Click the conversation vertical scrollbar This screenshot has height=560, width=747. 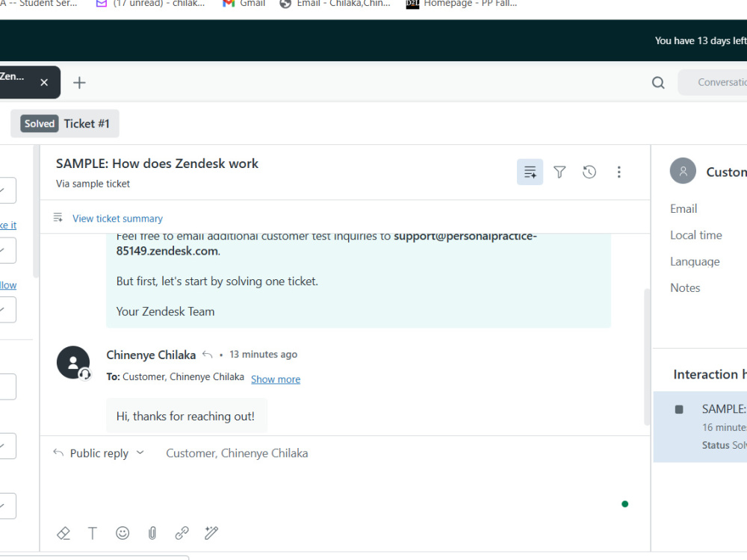(647, 357)
